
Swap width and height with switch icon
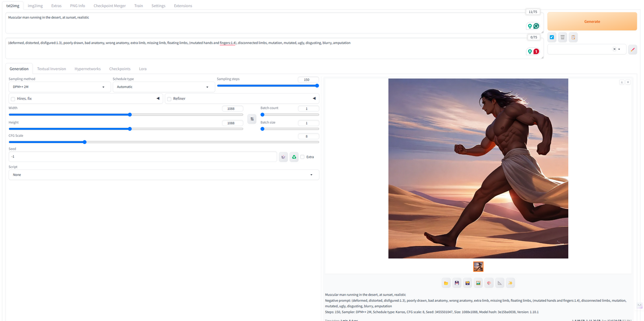tap(252, 119)
